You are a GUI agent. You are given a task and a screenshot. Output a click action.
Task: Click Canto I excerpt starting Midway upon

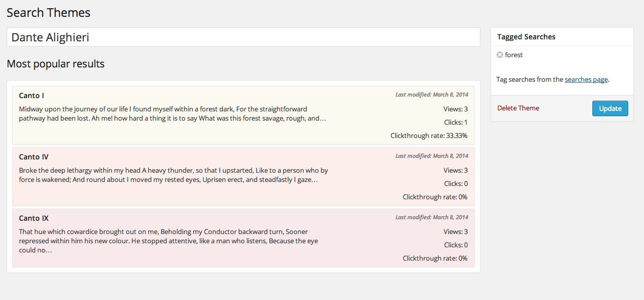pyautogui.click(x=172, y=113)
